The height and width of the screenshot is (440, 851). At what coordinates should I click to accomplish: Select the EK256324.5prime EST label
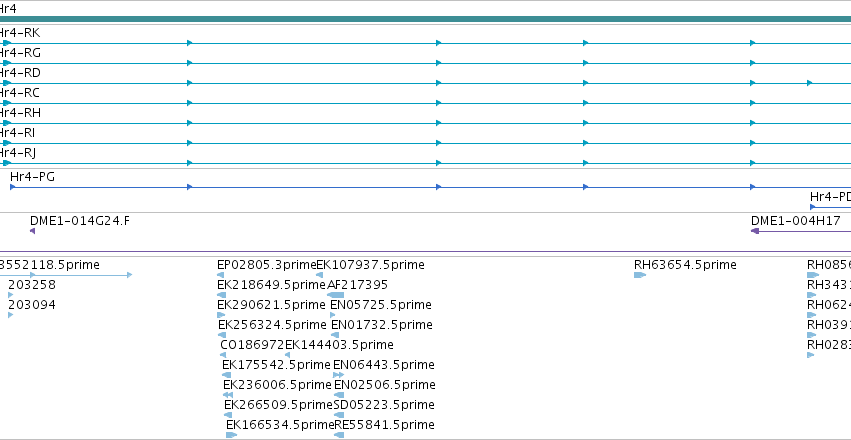272,325
